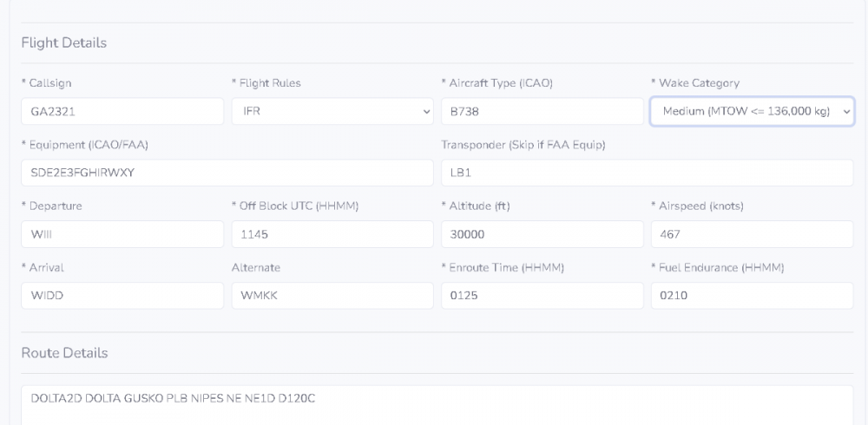Select the Arrival field containing WIDD
868x425 pixels.
[x=122, y=296]
